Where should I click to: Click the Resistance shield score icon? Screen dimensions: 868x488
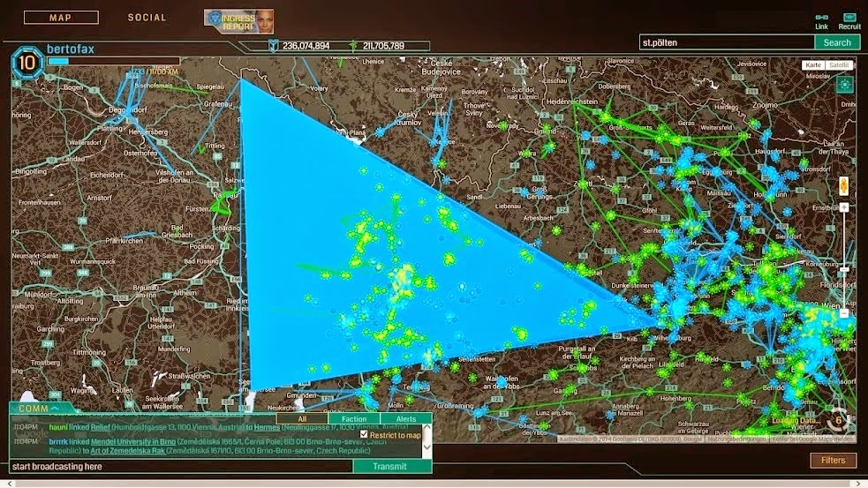pos(272,46)
